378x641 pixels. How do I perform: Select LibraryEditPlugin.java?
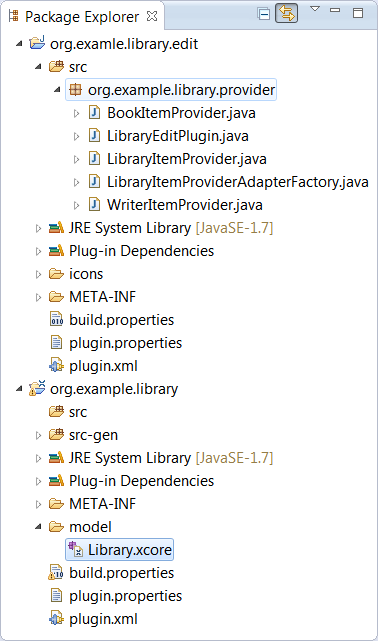coord(178,136)
